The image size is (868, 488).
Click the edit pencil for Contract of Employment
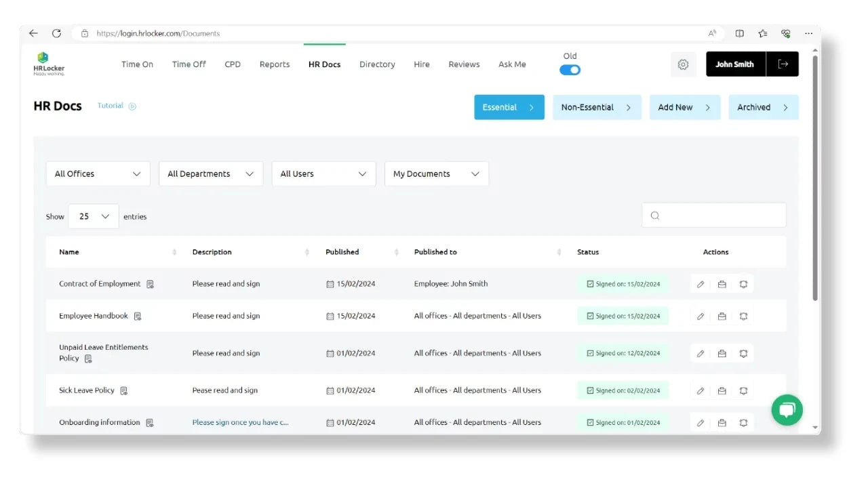click(x=701, y=285)
